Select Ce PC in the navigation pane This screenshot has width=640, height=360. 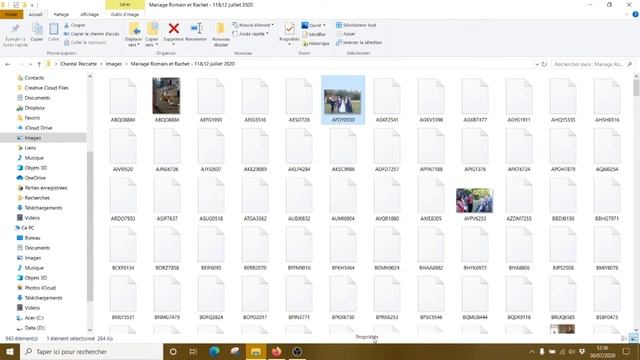(x=28, y=228)
